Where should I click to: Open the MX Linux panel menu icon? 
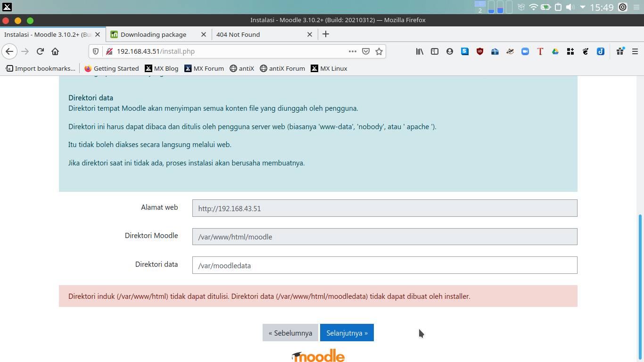7,7
